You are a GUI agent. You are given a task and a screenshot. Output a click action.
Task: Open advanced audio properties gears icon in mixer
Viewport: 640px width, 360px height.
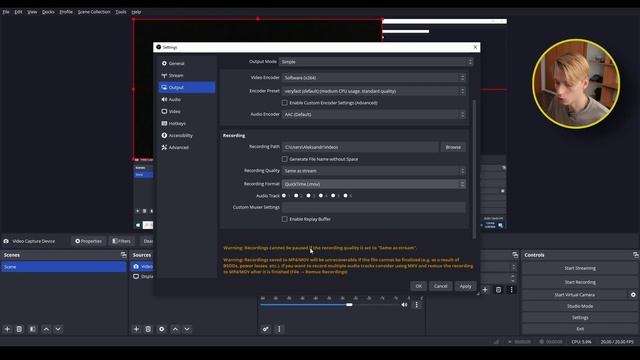point(266,329)
